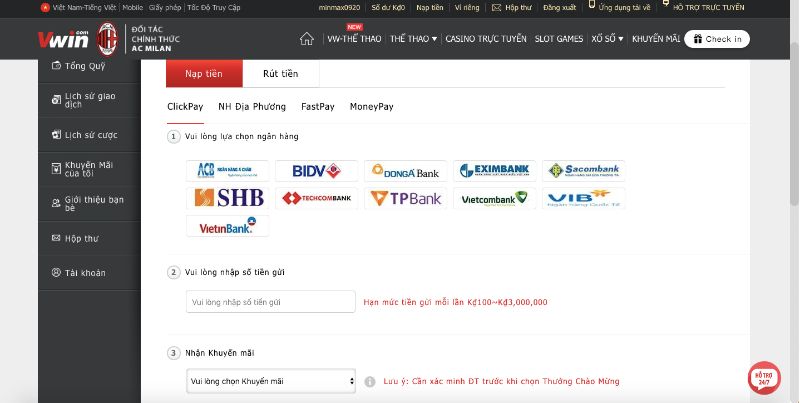The height and width of the screenshot is (403, 800).
Task: Switch to the Rút tiền tab
Action: click(x=281, y=74)
